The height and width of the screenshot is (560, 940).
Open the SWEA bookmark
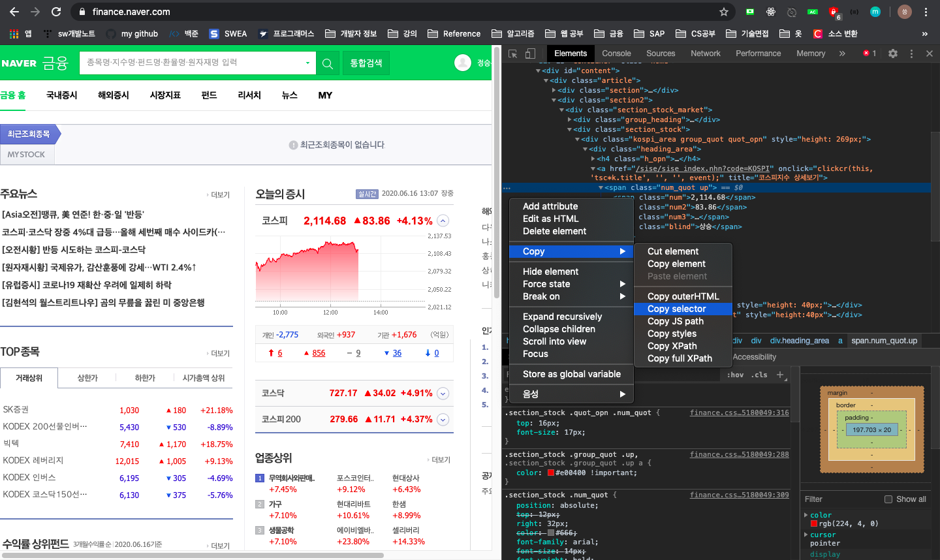[228, 34]
